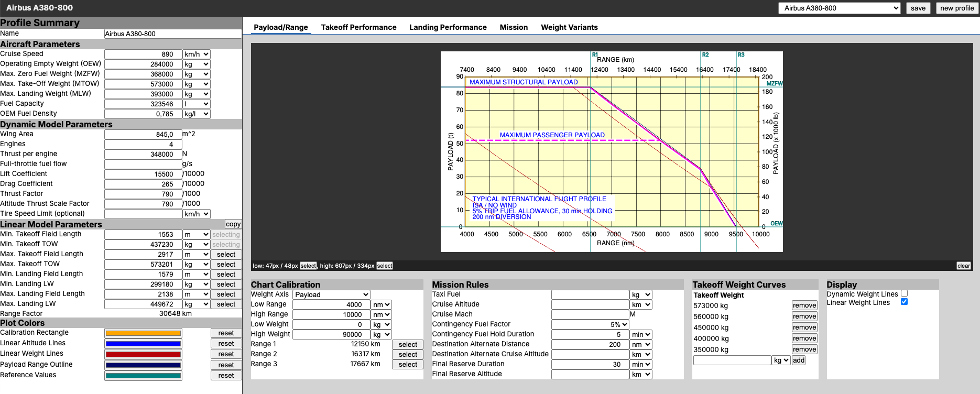This screenshot has width=980, height=394.
Task: Pick the Linear Altitude Lines blue swatch
Action: pos(143,344)
